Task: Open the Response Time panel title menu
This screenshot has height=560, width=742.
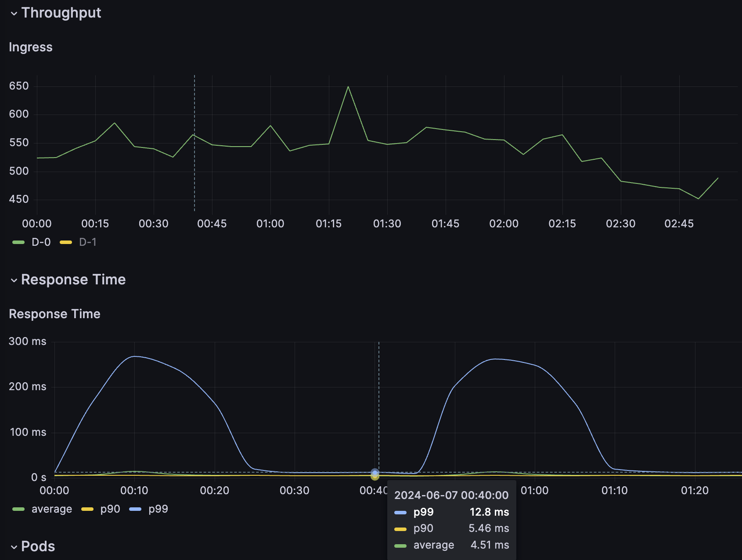Action: pos(54,314)
